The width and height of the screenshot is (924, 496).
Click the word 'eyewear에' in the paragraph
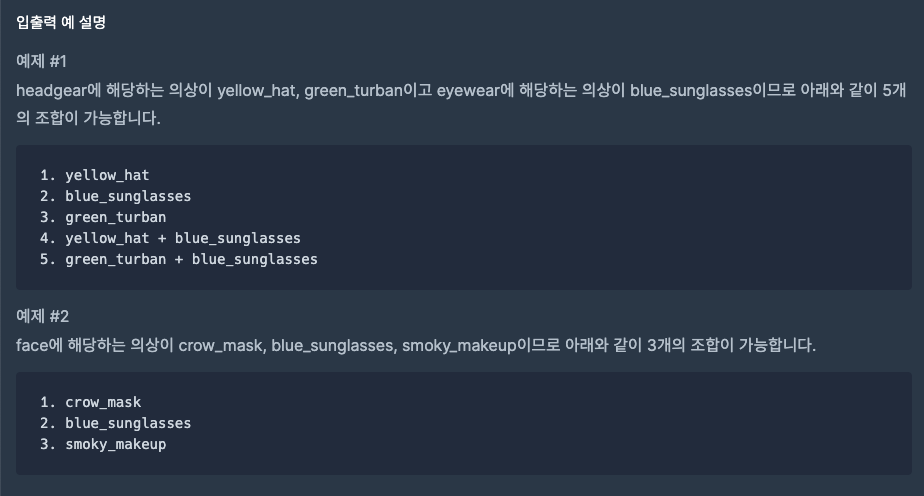pyautogui.click(x=476, y=90)
